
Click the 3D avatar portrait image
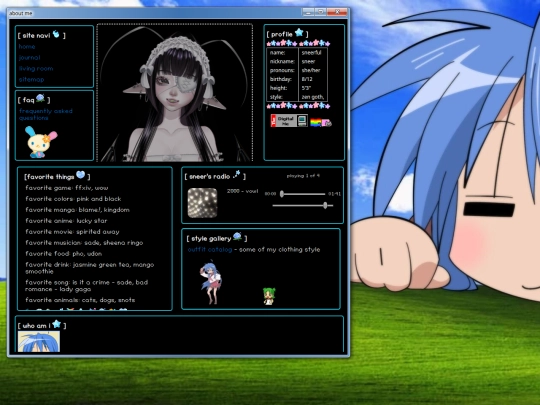(x=175, y=93)
